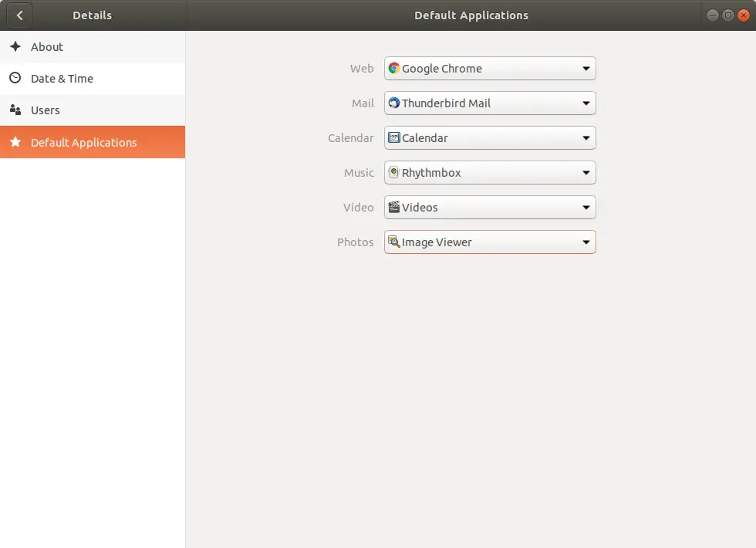Click the Photos label
This screenshot has width=756, height=548.
coord(356,242)
